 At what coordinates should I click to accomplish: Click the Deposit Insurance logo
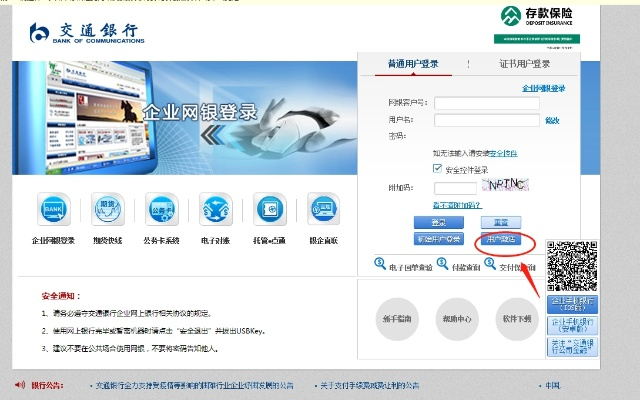537,16
